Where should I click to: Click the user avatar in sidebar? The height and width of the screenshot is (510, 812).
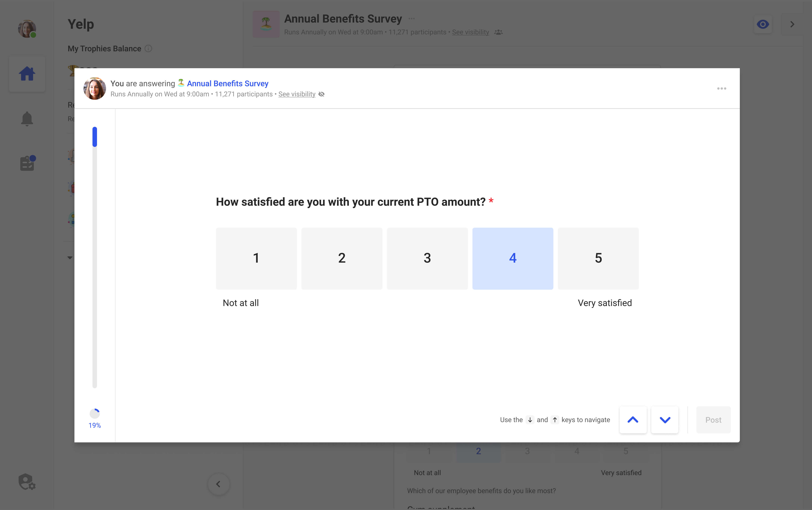(27, 29)
